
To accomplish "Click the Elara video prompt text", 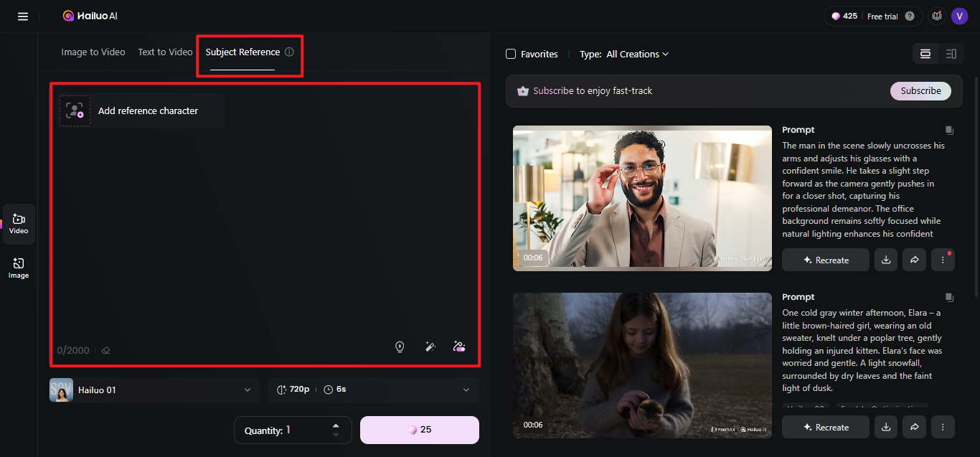I will click(864, 350).
